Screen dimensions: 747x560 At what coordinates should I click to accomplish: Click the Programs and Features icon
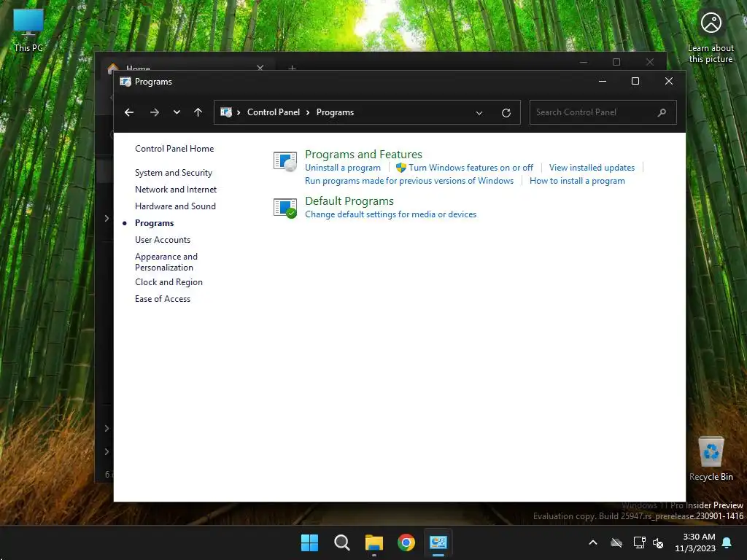pyautogui.click(x=285, y=161)
